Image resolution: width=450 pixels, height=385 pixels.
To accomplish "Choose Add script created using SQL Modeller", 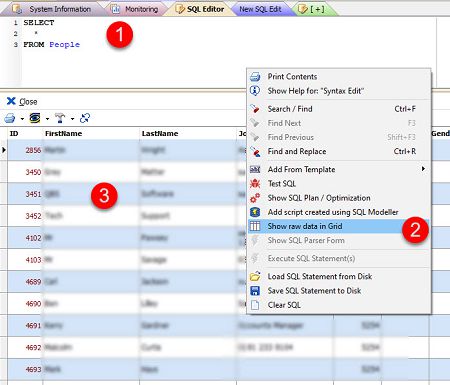I will click(x=339, y=212).
